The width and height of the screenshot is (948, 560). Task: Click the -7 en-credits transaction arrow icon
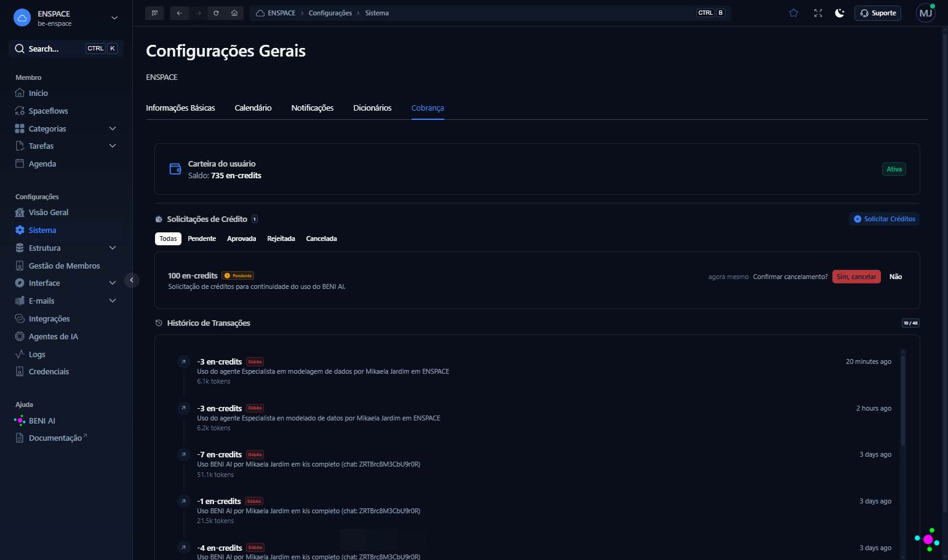(x=183, y=455)
